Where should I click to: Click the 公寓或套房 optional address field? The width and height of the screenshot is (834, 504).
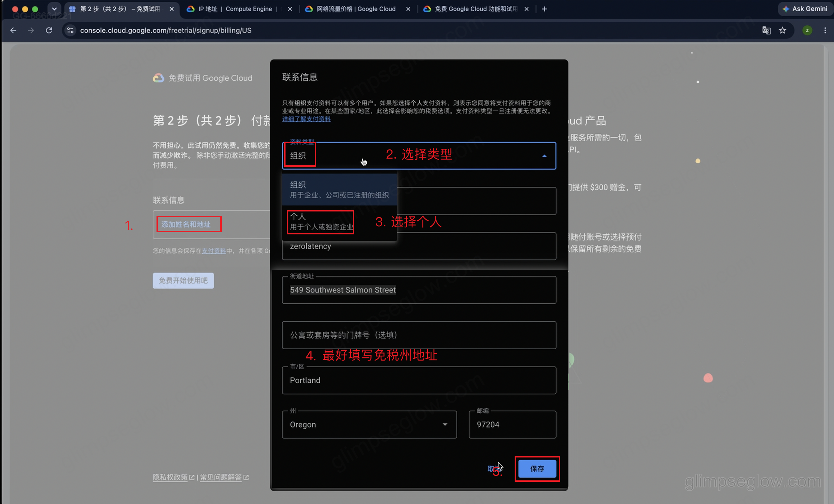coord(419,335)
